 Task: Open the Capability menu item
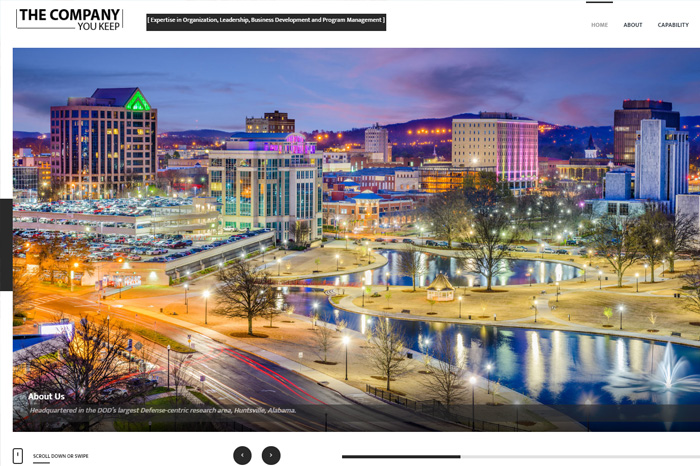pos(673,25)
